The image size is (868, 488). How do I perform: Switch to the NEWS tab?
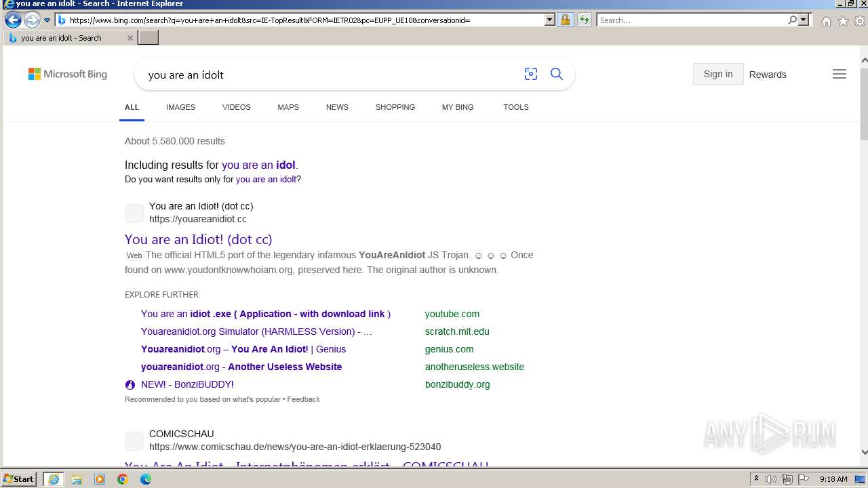pyautogui.click(x=337, y=107)
